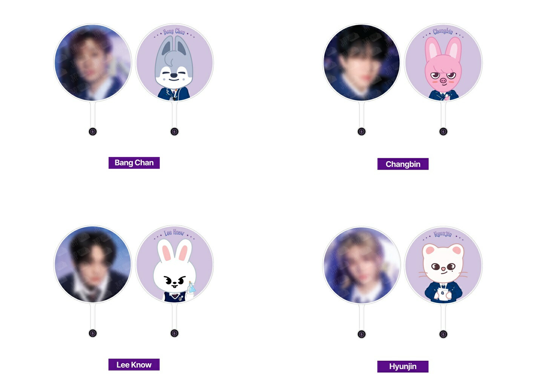Click logo badge under white ferret fan
Image resolution: width=537 pixels, height=392 pixels.
point(443,334)
